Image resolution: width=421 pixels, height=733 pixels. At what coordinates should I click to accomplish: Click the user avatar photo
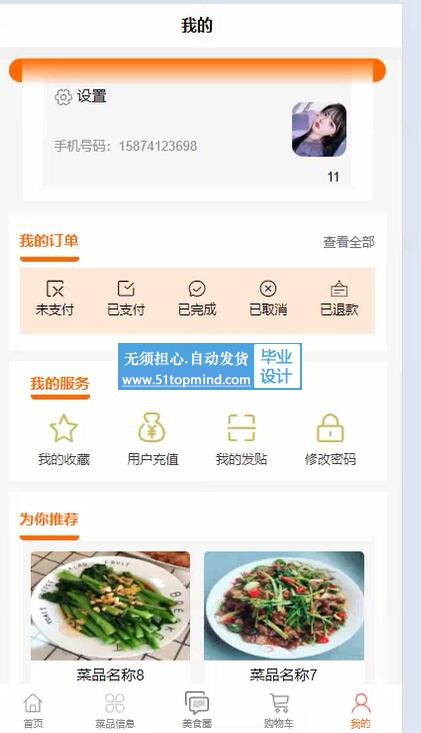320,129
